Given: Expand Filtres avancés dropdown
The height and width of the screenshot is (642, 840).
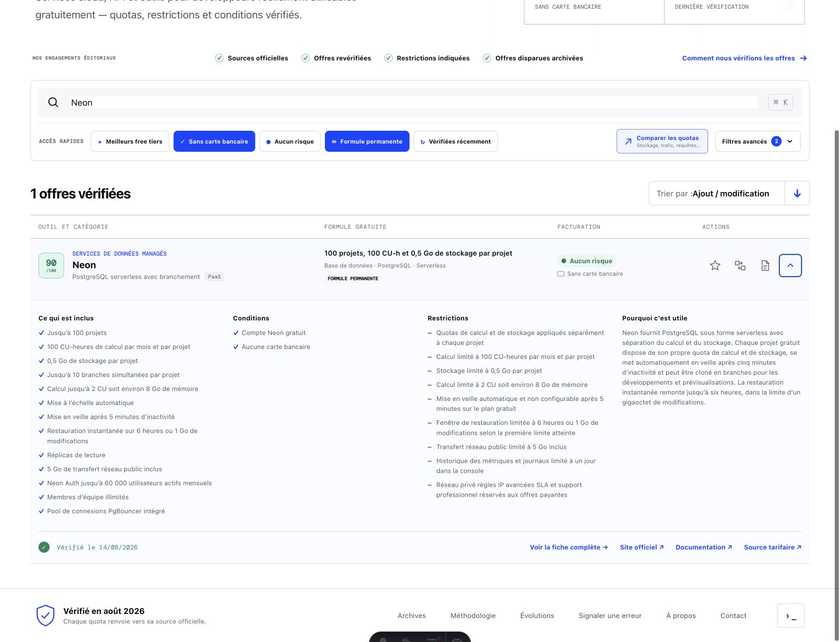Looking at the screenshot, I should click(x=758, y=141).
